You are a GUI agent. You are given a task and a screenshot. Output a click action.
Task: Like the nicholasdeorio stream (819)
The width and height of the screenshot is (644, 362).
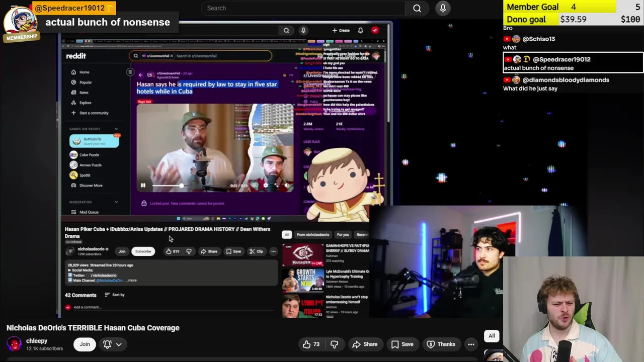pos(173,251)
